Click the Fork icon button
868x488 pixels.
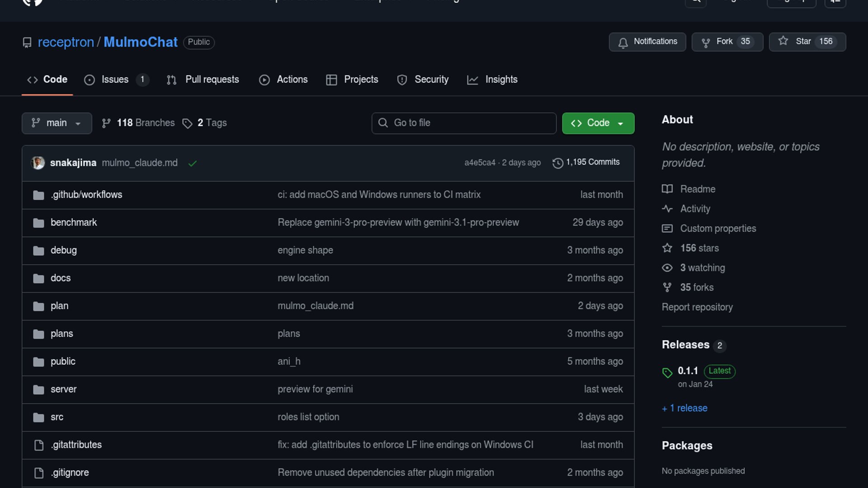[x=705, y=42]
